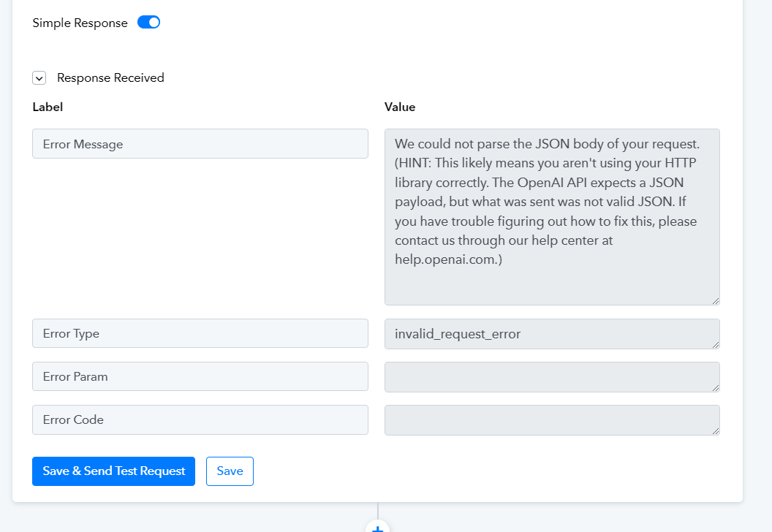
Task: Click Save & Send Test Request
Action: 114,471
